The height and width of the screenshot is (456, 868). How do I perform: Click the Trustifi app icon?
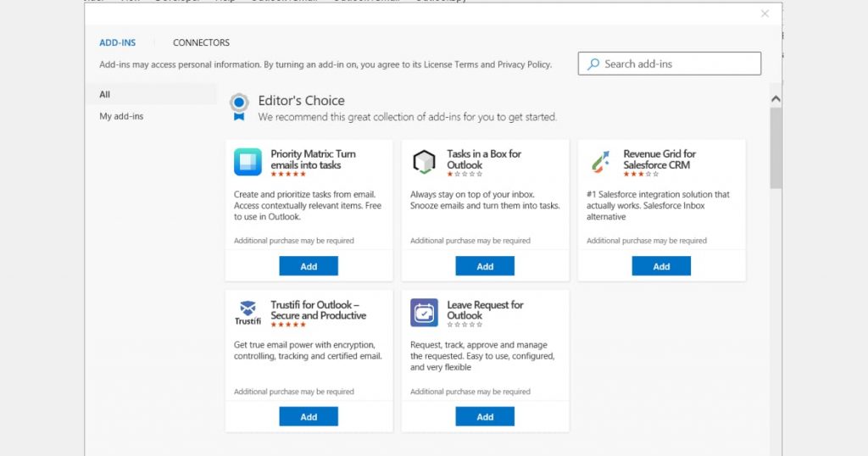coord(248,312)
